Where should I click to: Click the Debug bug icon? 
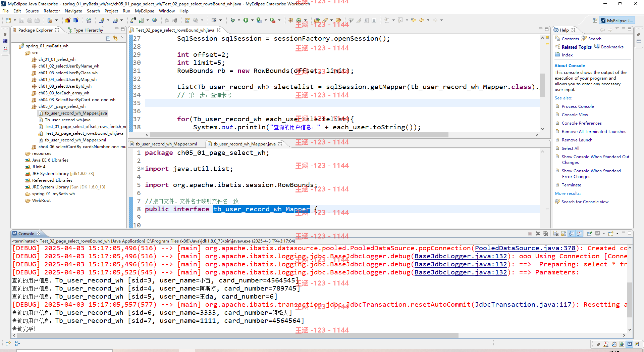[x=232, y=20]
